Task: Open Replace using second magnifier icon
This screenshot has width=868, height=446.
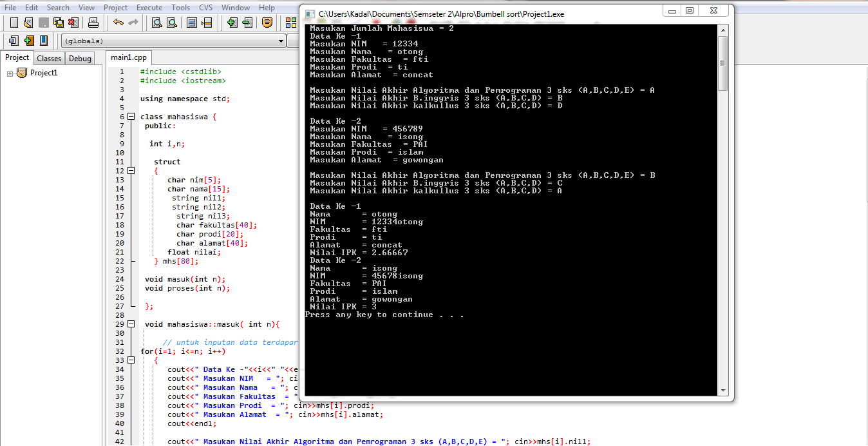Action: (171, 23)
